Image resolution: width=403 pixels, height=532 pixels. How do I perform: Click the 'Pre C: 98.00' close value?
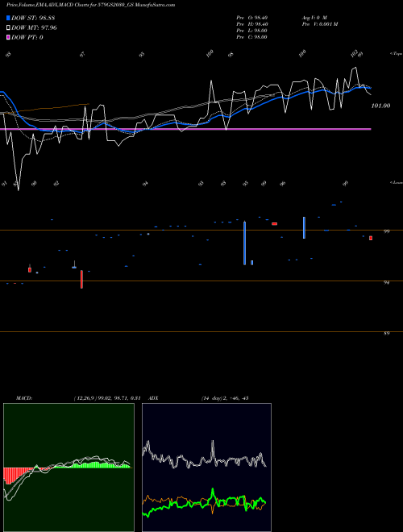(251, 37)
